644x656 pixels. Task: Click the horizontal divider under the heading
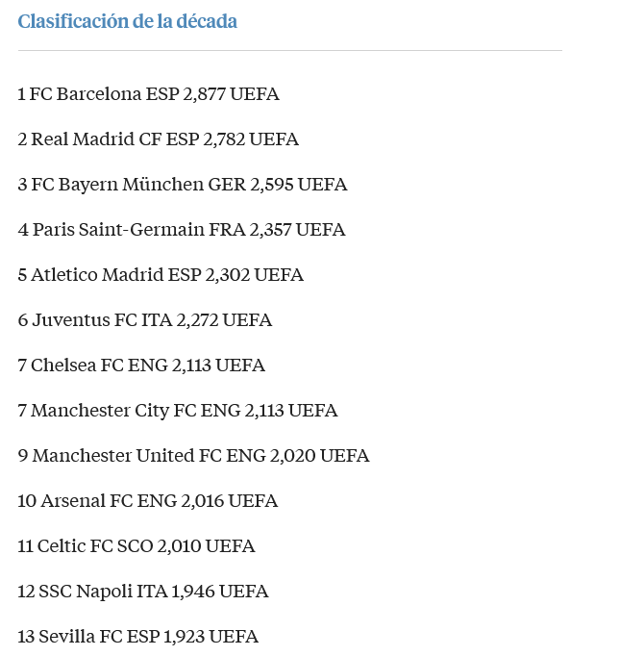(x=290, y=51)
